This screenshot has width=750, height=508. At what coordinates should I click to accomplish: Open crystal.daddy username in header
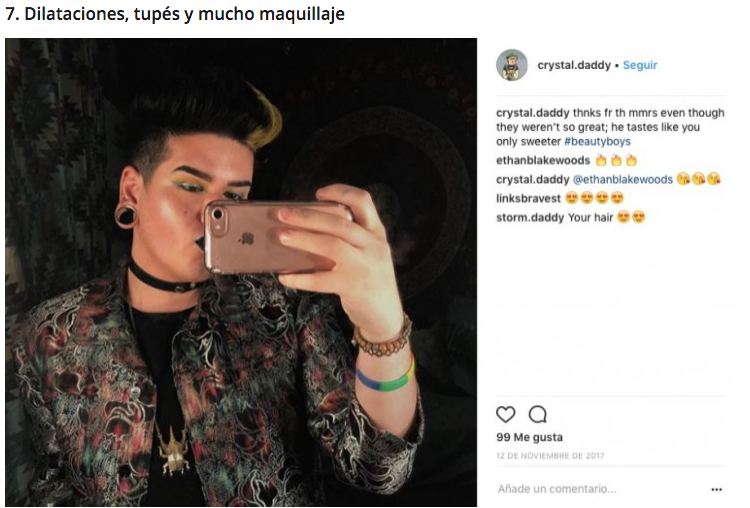(574, 65)
